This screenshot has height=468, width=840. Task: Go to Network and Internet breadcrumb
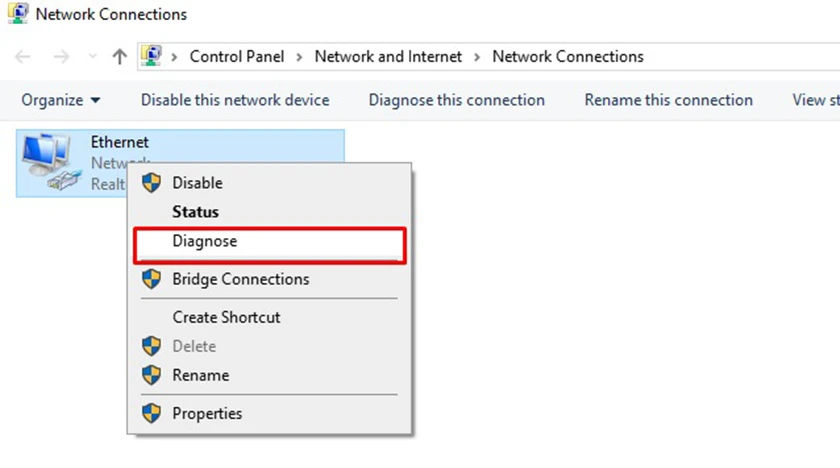point(388,56)
